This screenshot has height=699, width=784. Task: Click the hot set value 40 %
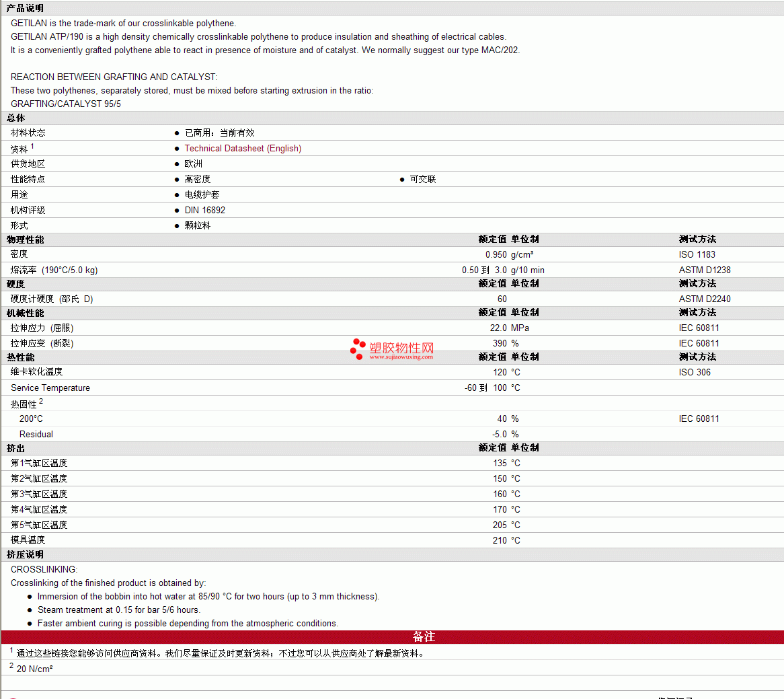coord(508,419)
